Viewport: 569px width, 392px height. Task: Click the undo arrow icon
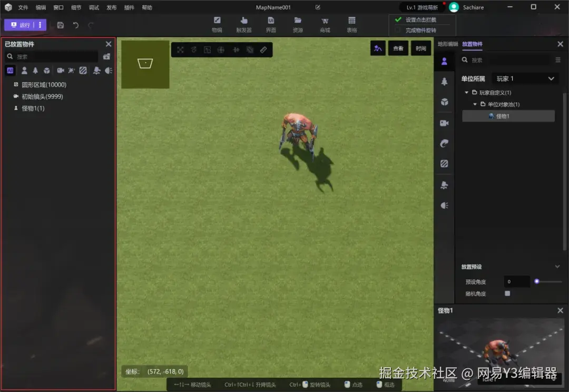(75, 25)
